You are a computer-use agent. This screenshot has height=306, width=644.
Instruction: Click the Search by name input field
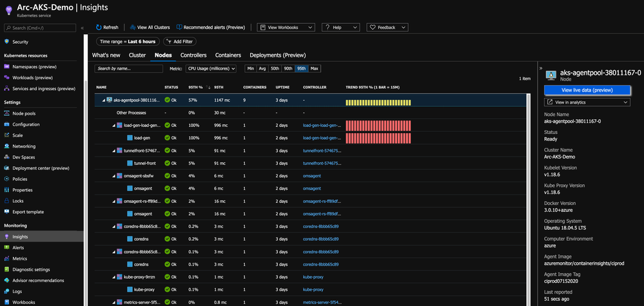point(128,68)
